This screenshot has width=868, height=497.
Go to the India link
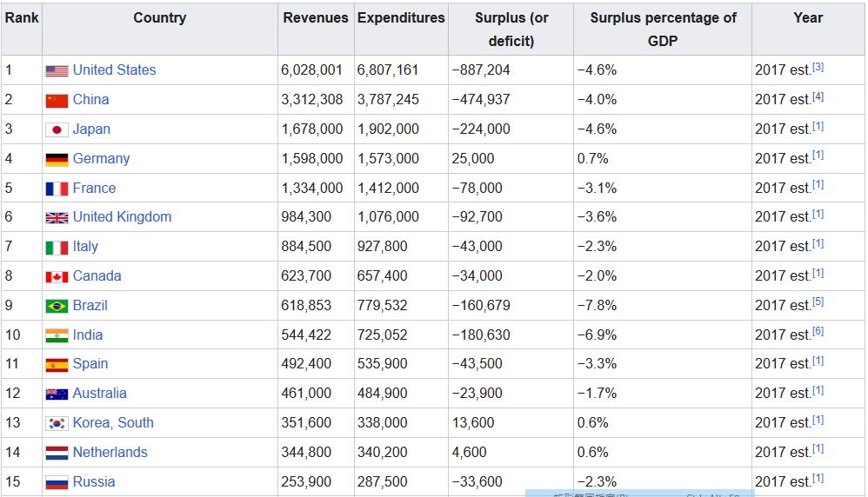click(x=88, y=335)
